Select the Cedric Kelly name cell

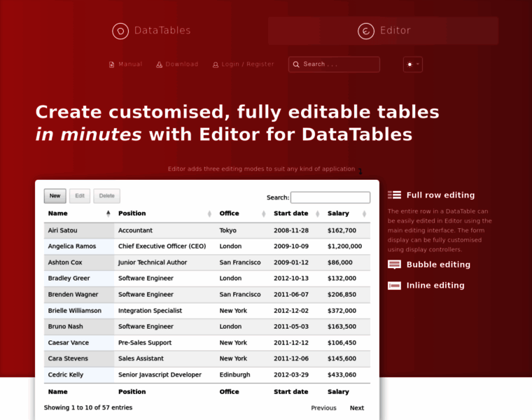(x=79, y=375)
